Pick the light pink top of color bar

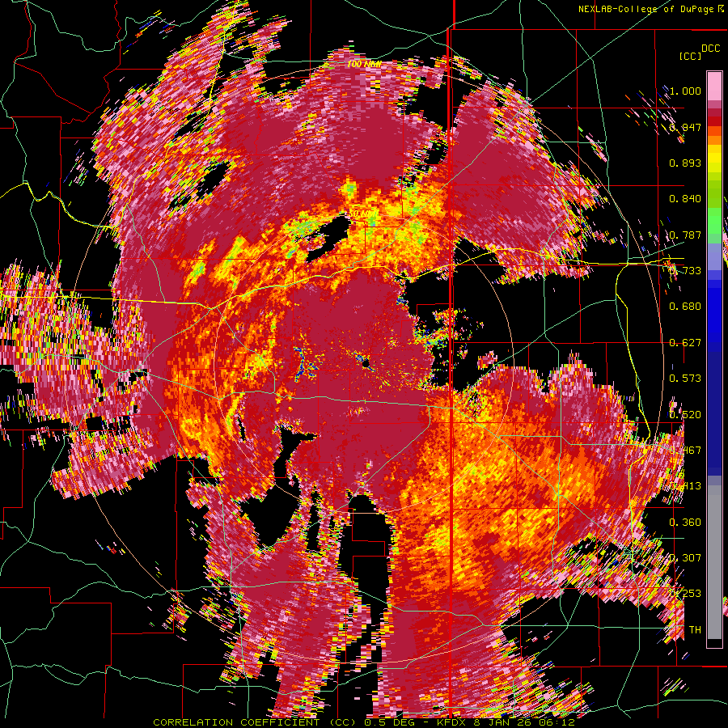click(x=714, y=86)
